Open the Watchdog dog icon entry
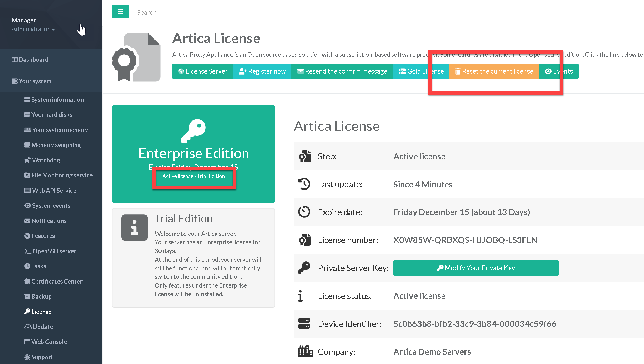Image resolution: width=644 pixels, height=364 pixels. (x=27, y=160)
